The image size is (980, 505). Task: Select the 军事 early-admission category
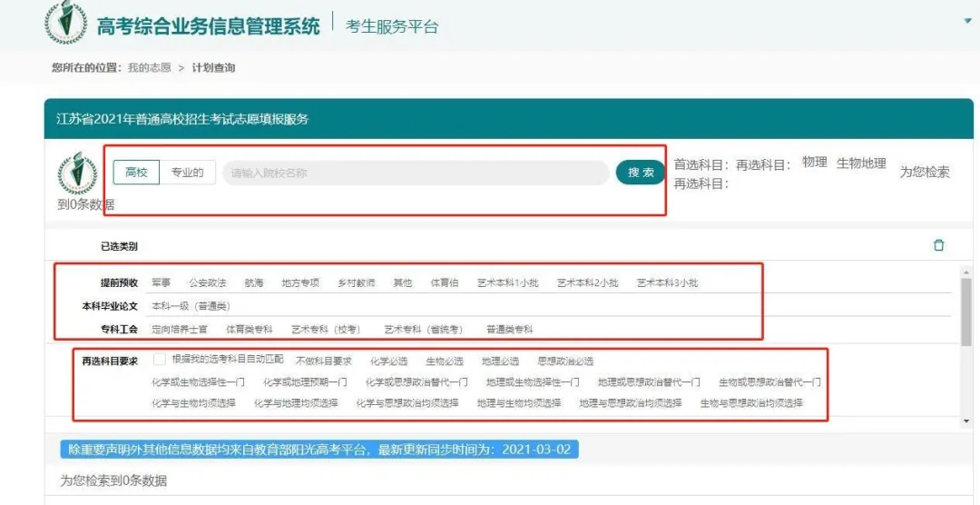pyautogui.click(x=161, y=283)
